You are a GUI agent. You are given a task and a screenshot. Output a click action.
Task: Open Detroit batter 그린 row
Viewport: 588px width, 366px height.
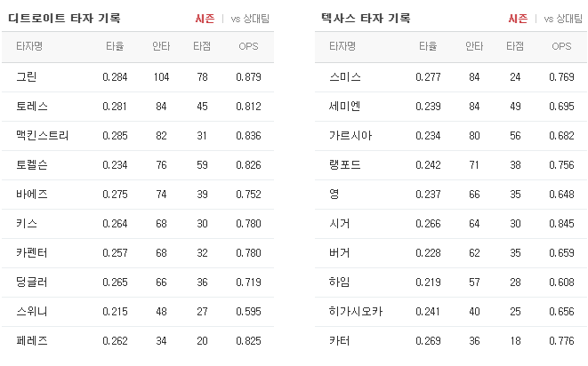(138, 77)
